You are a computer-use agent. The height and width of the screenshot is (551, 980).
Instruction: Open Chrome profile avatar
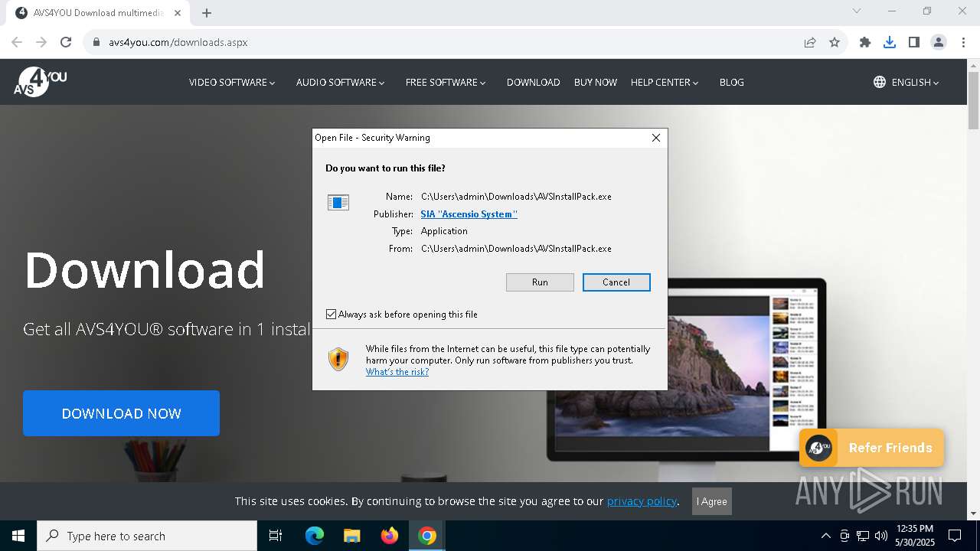(939, 42)
